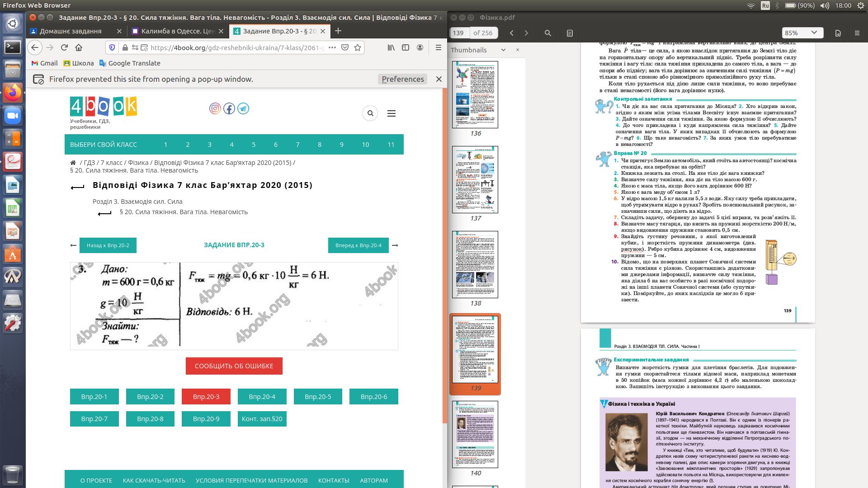Click СООБЩИТЬ ОБ ОШИБКЕ button
The height and width of the screenshot is (488, 868).
click(234, 366)
